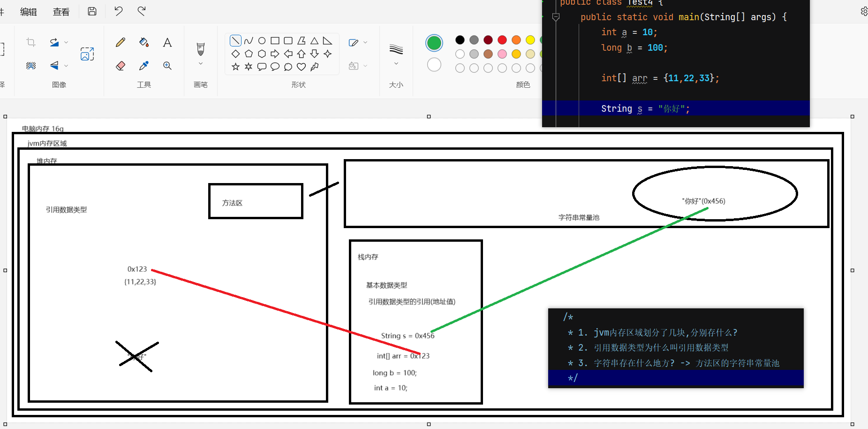Pick the red color swatch
Viewport: 868px width, 429px height.
point(502,40)
